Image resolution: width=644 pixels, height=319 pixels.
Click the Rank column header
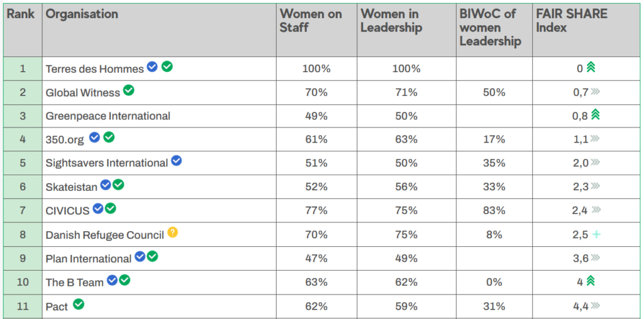21,14
